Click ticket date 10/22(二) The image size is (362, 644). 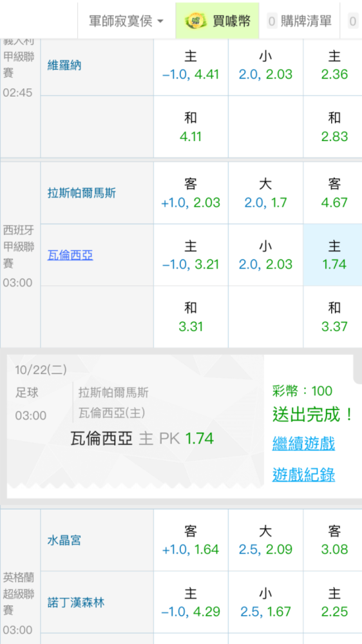pos(41,370)
